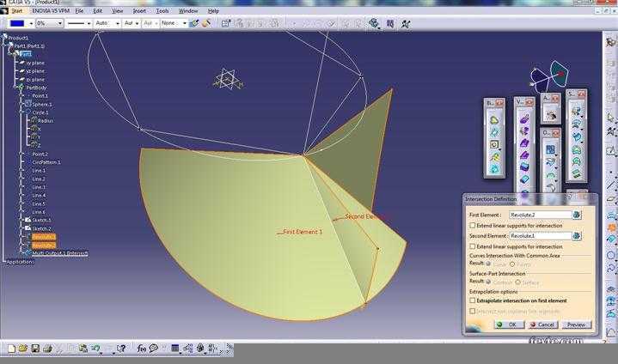Select Sketch.2 in the tree
The height and width of the screenshot is (364, 618).
click(x=41, y=228)
